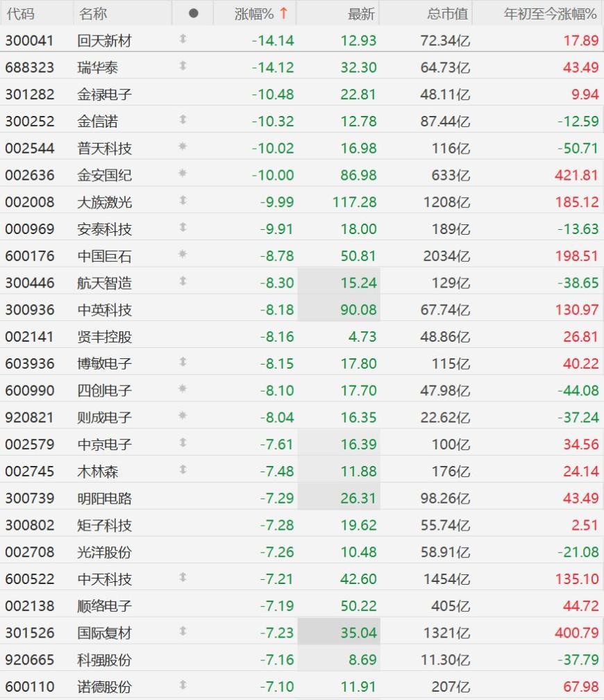Sort by the 代码 column header
The image size is (604, 700).
click(x=21, y=14)
